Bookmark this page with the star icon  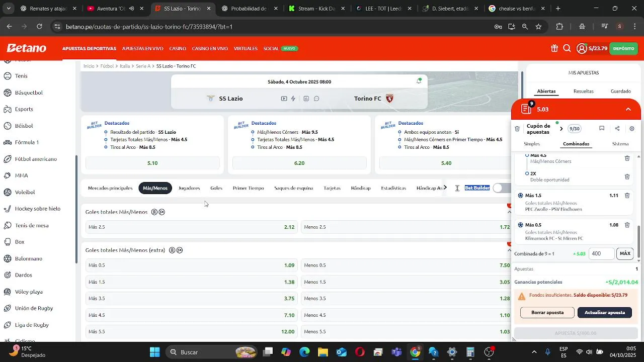(538, 27)
